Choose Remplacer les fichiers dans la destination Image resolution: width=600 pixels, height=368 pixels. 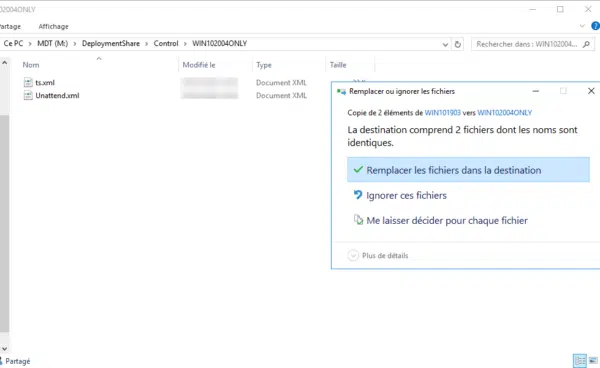[468, 170]
